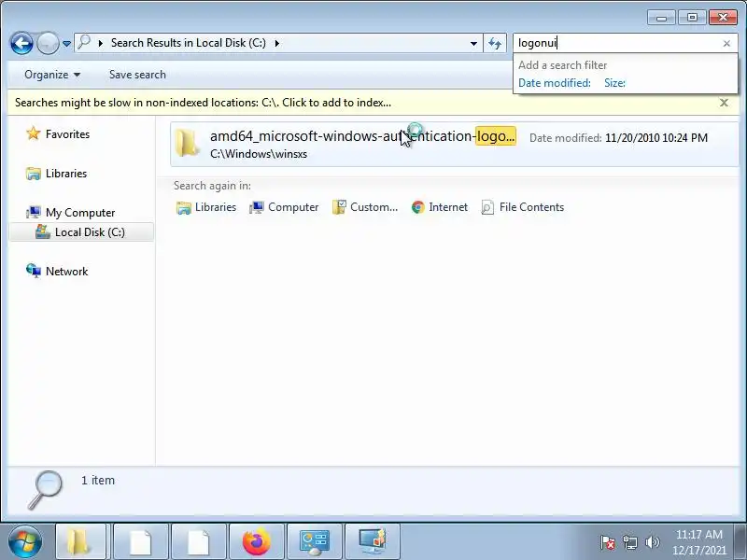This screenshot has height=560, width=747.
Task: Open the clock showing 11:17 AM
Action: (698, 542)
